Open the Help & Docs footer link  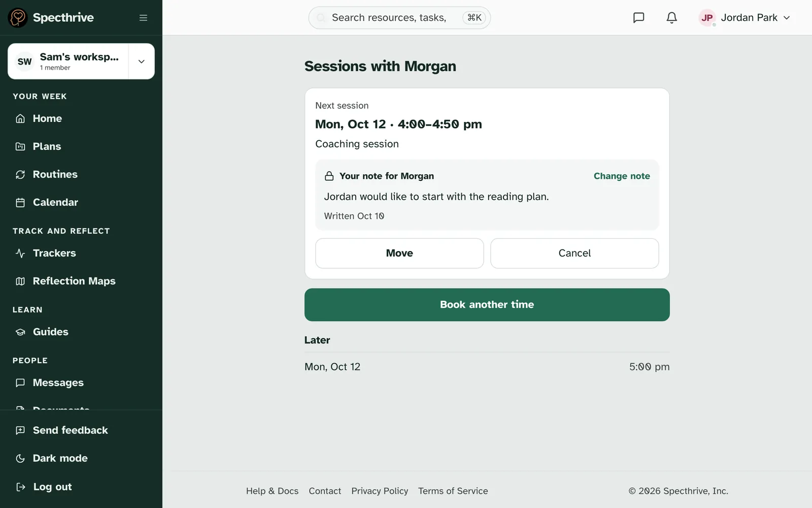[x=272, y=491]
